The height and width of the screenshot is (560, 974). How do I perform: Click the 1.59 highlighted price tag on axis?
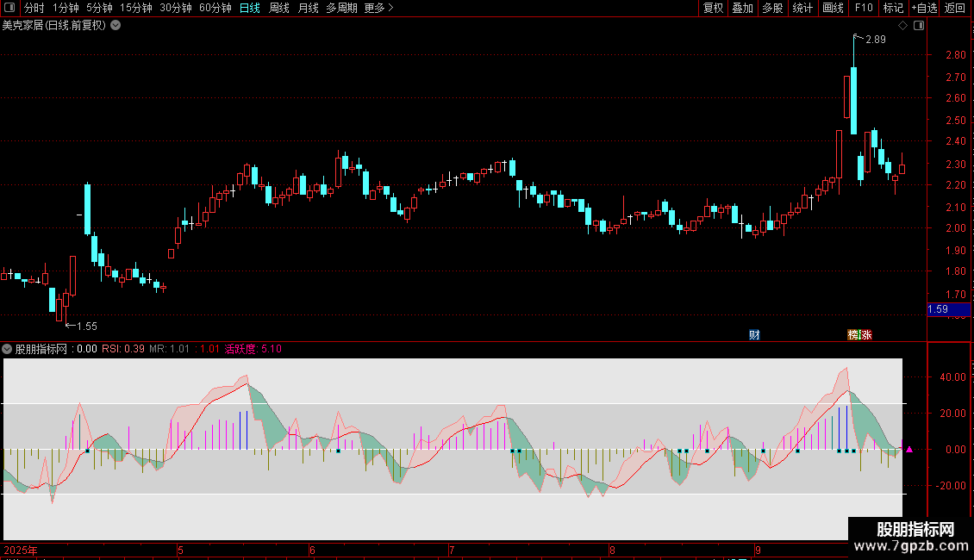click(948, 309)
